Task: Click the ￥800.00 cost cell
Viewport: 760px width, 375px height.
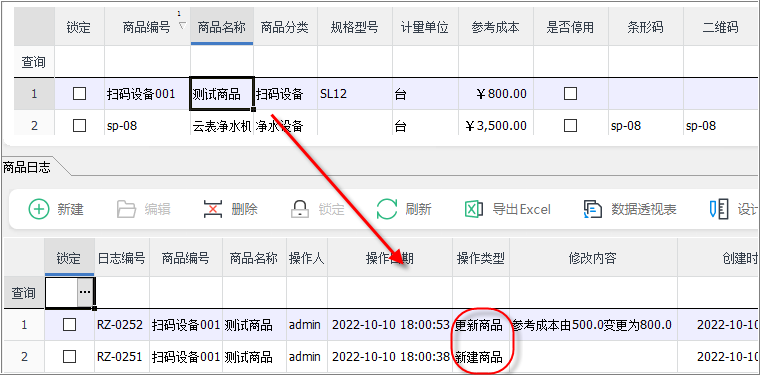Action: (x=495, y=94)
